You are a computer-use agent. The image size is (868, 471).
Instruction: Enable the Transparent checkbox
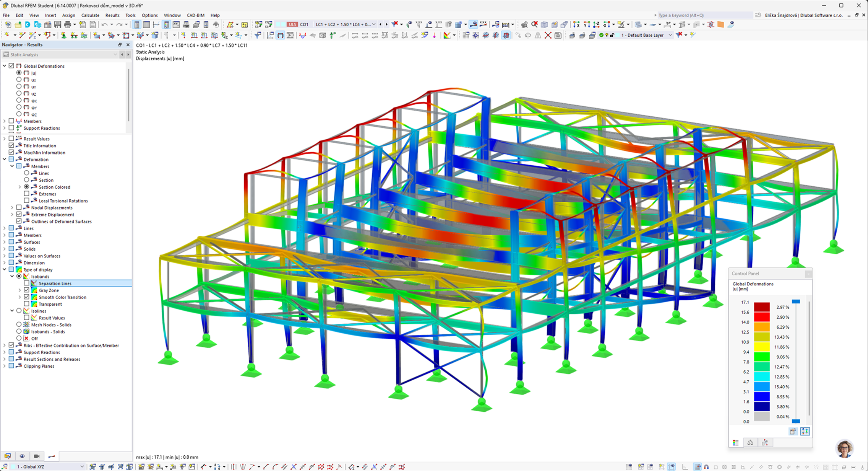pos(26,304)
